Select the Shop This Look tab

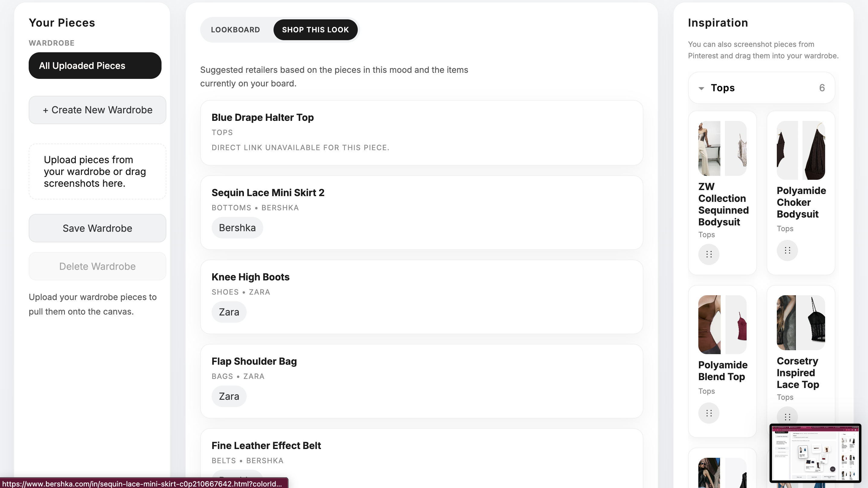point(315,30)
